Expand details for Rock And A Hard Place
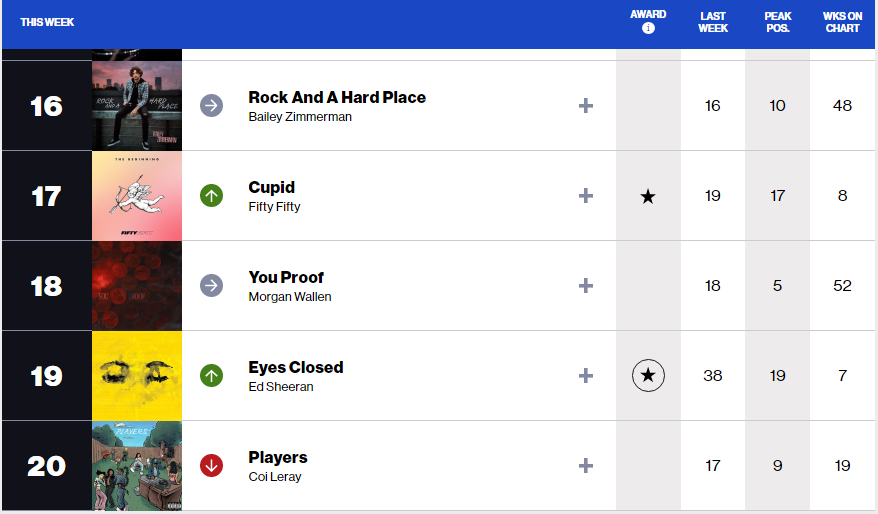This screenshot has width=878, height=514. click(586, 106)
